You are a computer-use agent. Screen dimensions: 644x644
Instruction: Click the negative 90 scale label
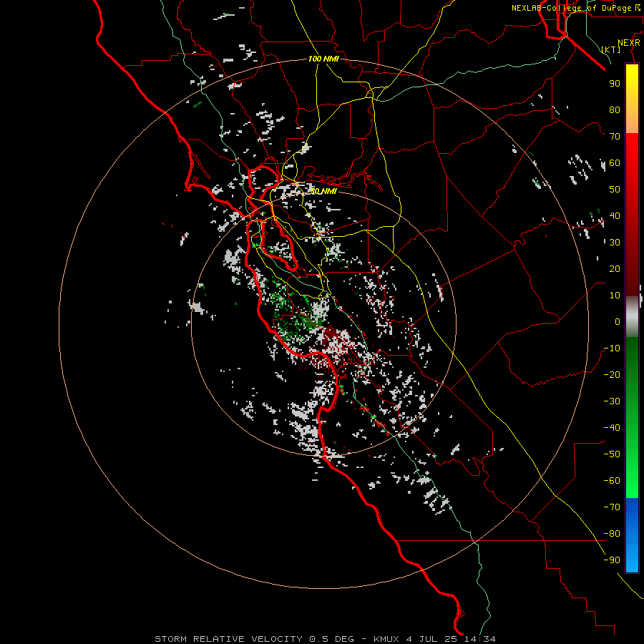[612, 560]
